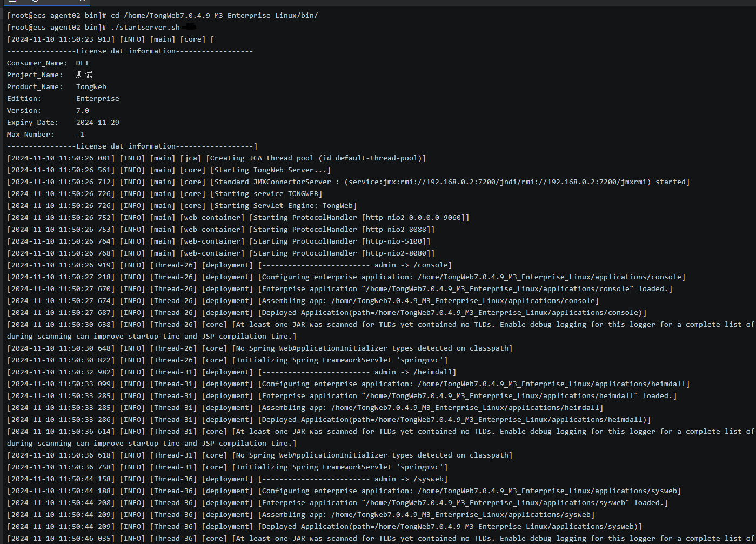The height and width of the screenshot is (544, 756).
Task: Click the '[jca]' logger tag
Action: point(191,158)
